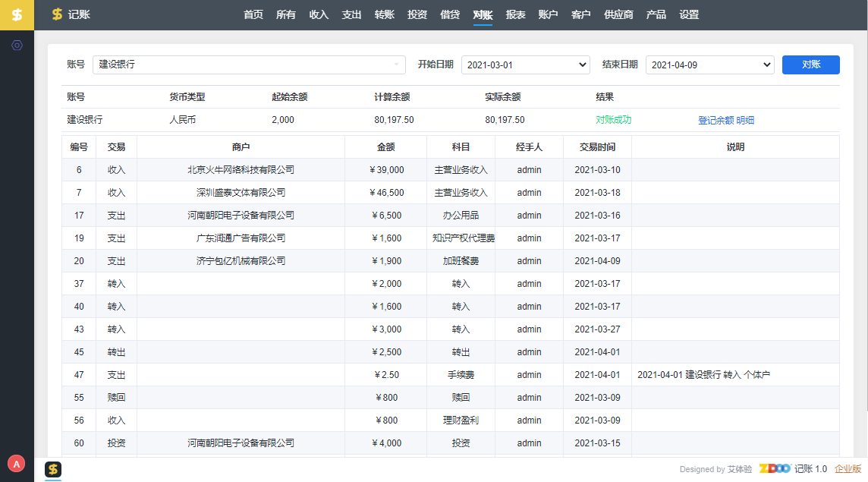Select the row for 北京火牛网络科技有限公司

click(241, 170)
